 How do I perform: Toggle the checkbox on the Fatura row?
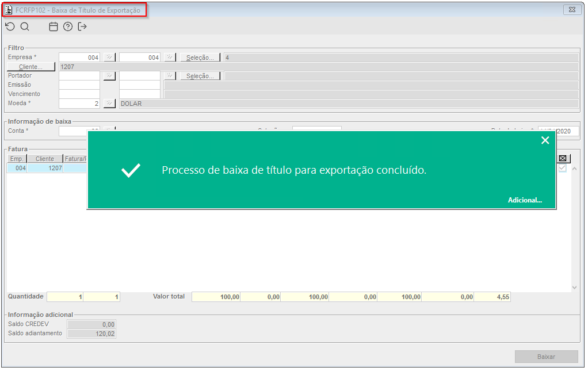click(563, 168)
